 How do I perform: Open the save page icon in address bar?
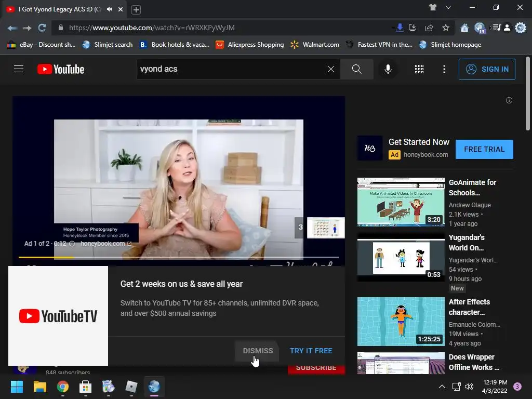(x=412, y=28)
